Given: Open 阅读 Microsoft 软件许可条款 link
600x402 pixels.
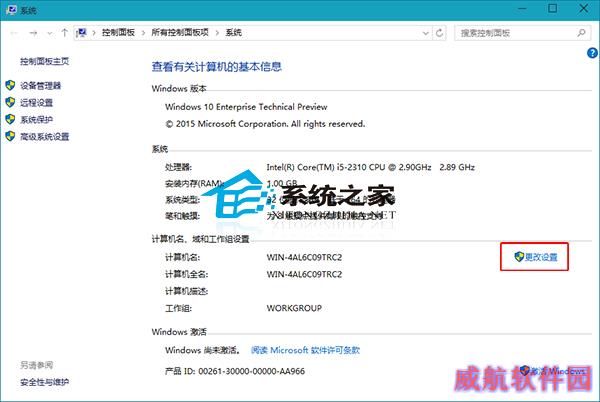Looking at the screenshot, I should click(305, 350).
